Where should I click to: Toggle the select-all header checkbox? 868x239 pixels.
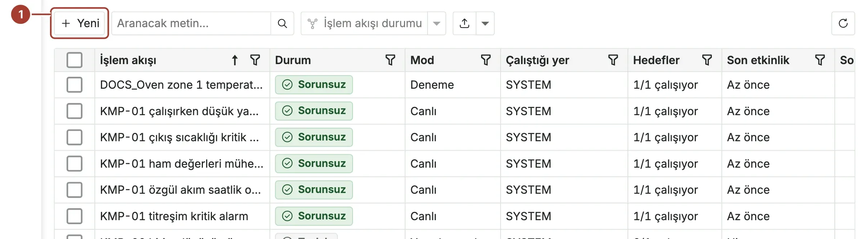(75, 60)
